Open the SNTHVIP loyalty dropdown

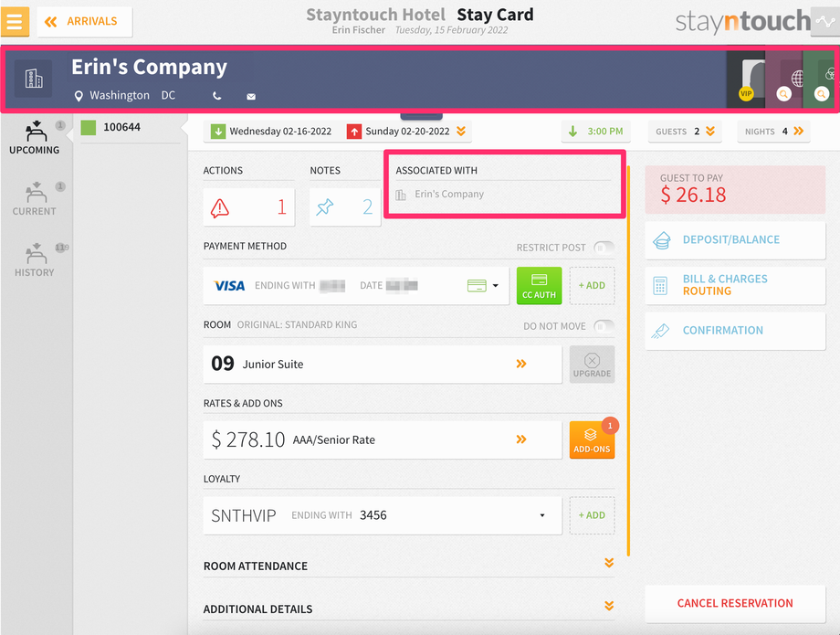pos(383,515)
